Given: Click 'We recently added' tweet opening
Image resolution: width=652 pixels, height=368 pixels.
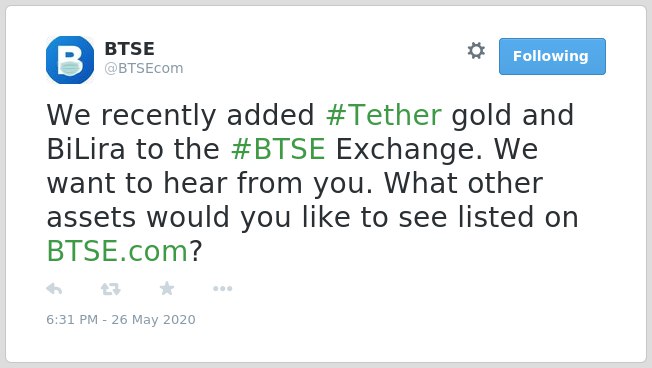Looking at the screenshot, I should pos(180,115).
